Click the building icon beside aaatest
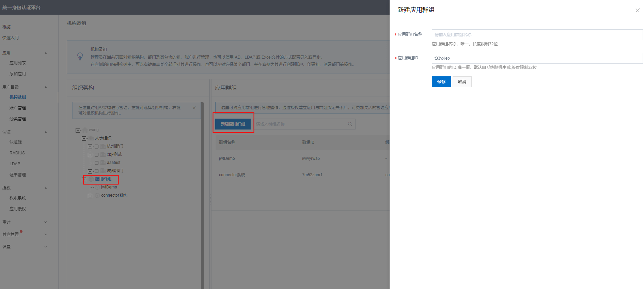This screenshot has height=289, width=644. coord(103,163)
